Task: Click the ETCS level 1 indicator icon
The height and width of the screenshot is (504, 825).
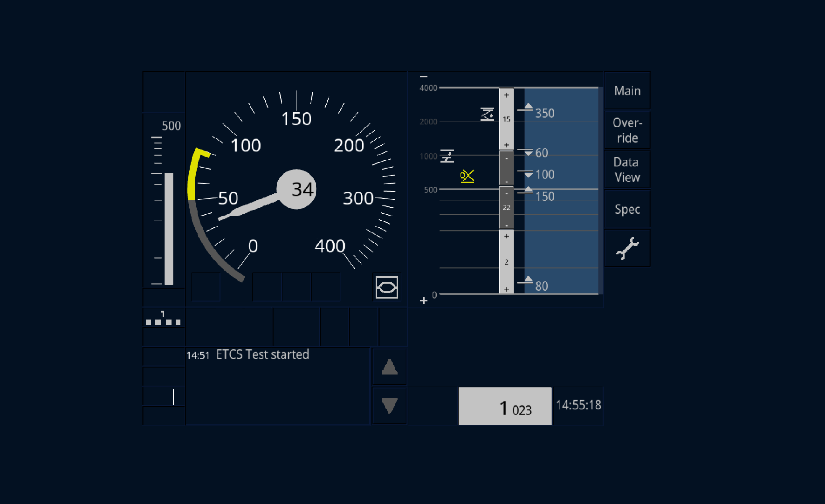Action: pyautogui.click(x=163, y=318)
